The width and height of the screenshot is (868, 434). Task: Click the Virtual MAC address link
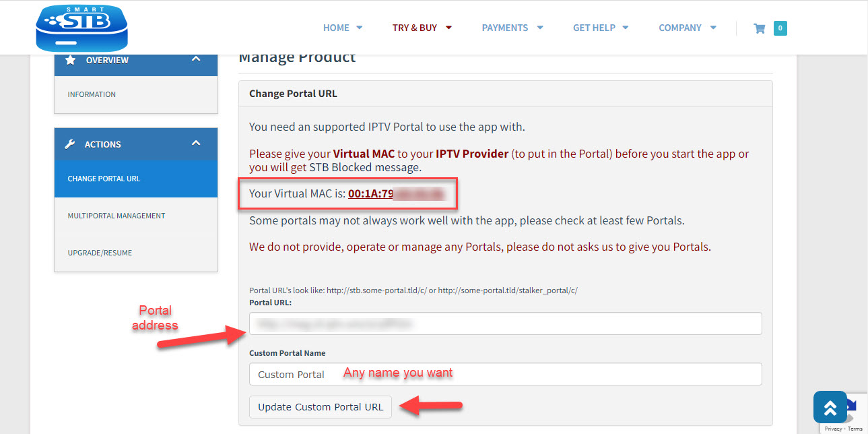click(x=396, y=194)
